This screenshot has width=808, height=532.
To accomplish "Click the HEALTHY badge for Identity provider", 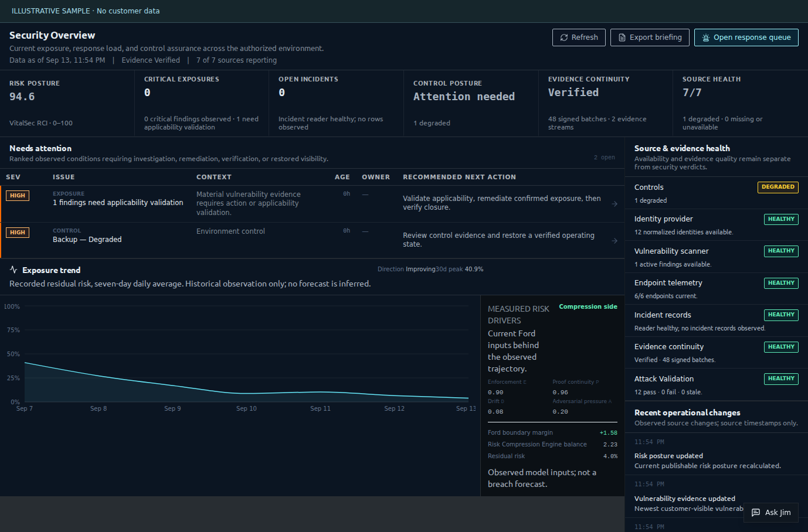I will pos(781,219).
